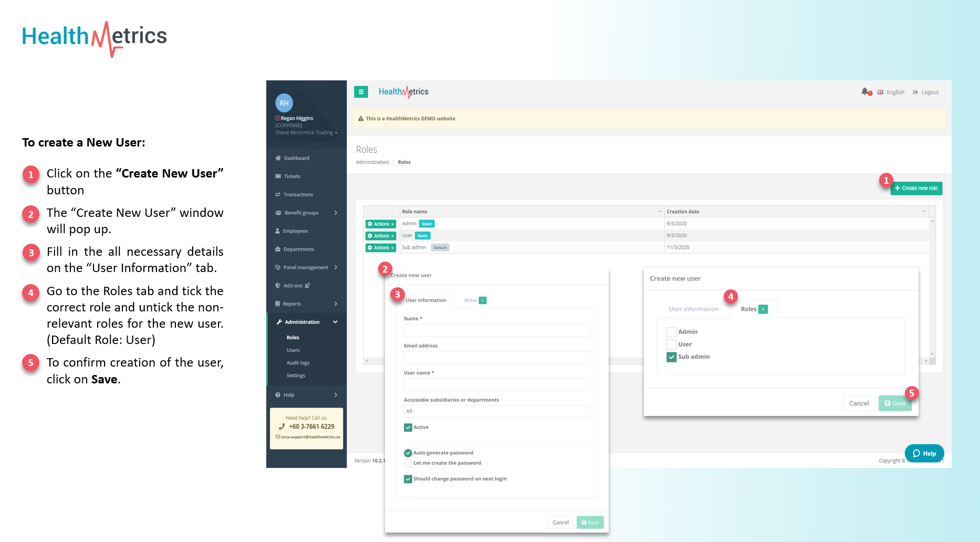Open the notifications bell icon

click(865, 92)
